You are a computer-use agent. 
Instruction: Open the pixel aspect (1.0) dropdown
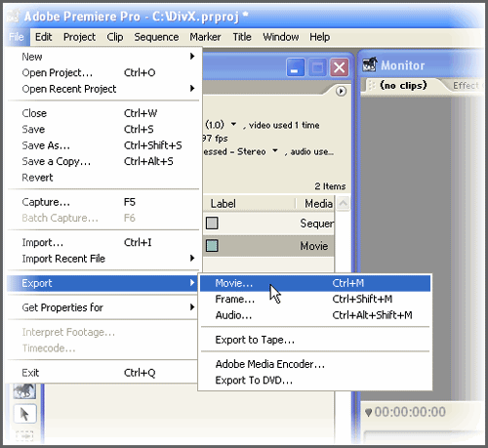(x=233, y=124)
